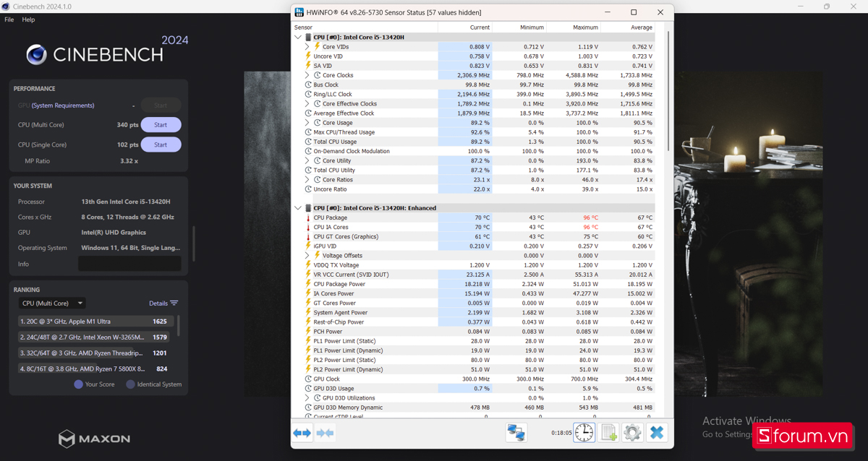Image resolution: width=868 pixels, height=461 pixels.
Task: Collapse the CPU [#0] Enhanced sensor group
Action: 298,208
